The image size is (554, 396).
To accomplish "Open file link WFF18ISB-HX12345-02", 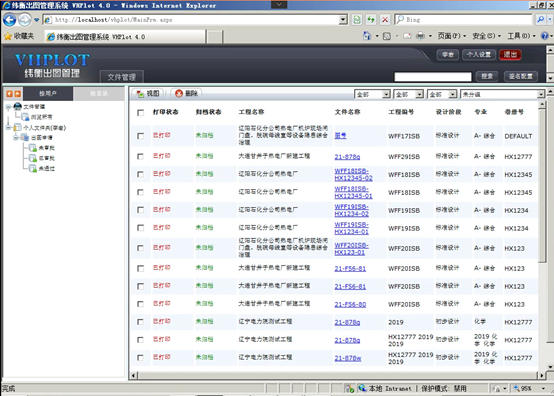I will point(353,174).
